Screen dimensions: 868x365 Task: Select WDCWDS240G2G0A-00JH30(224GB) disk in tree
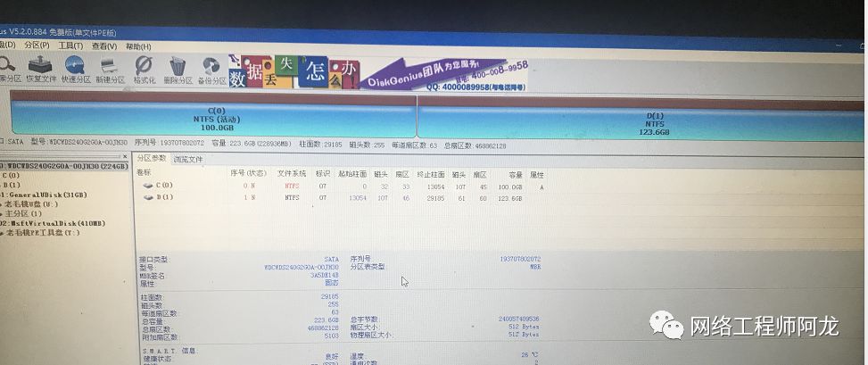click(x=64, y=166)
